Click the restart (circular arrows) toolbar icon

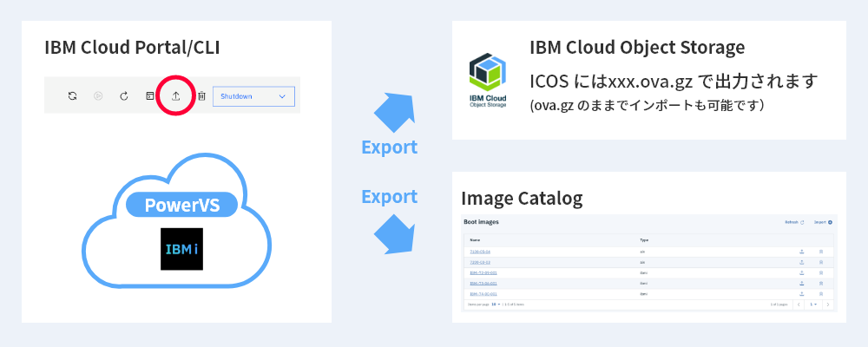coord(72,95)
